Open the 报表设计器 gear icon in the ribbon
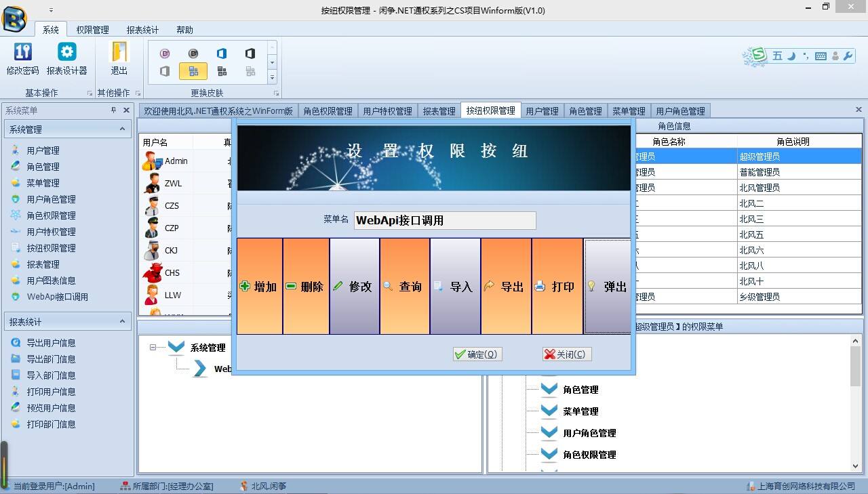The image size is (868, 494). pos(66,52)
